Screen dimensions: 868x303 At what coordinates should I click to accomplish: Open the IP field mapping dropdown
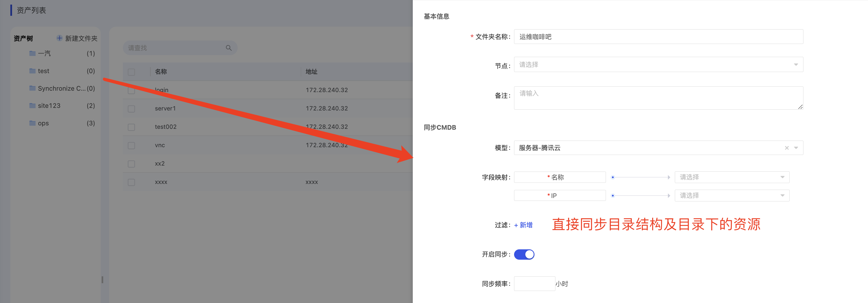click(732, 196)
